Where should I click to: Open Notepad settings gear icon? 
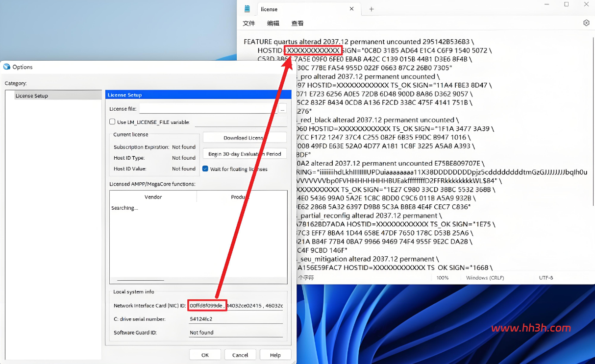pyautogui.click(x=586, y=23)
